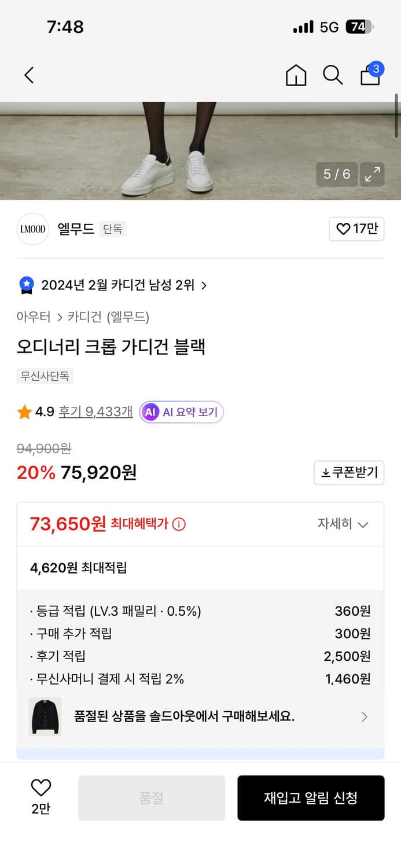The width and height of the screenshot is (401, 868).
Task: Open the shopping cart with 3 items
Action: tap(370, 74)
